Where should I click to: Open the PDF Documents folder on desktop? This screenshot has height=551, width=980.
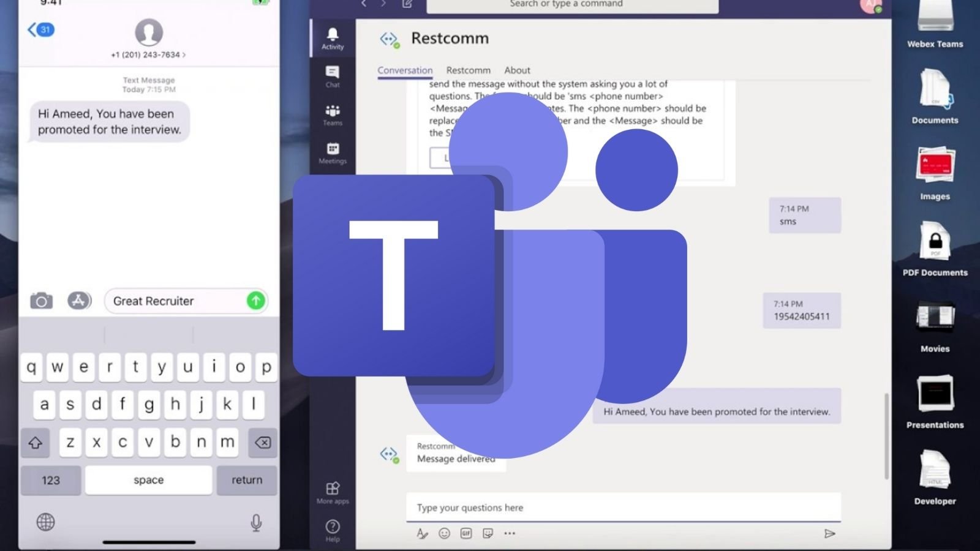click(x=935, y=249)
